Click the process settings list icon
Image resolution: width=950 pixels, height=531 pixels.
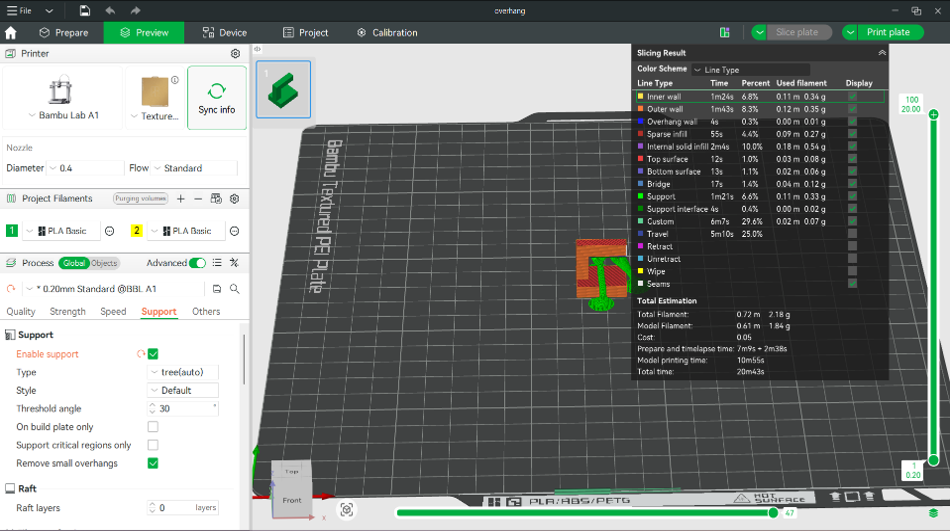217,263
